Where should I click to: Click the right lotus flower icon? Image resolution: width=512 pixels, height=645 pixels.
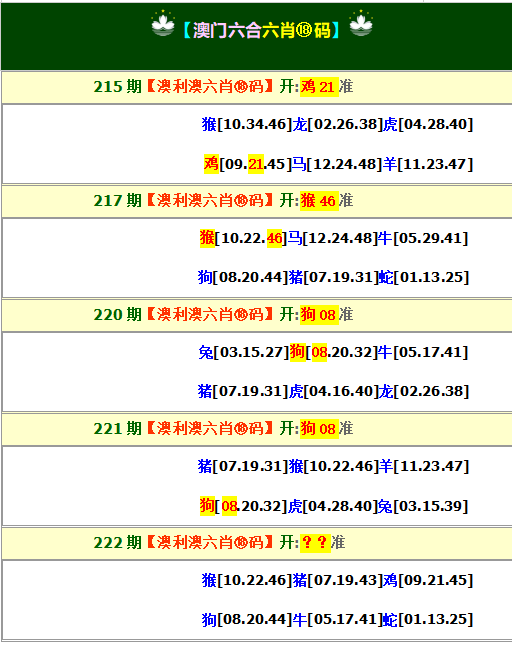click(x=361, y=24)
